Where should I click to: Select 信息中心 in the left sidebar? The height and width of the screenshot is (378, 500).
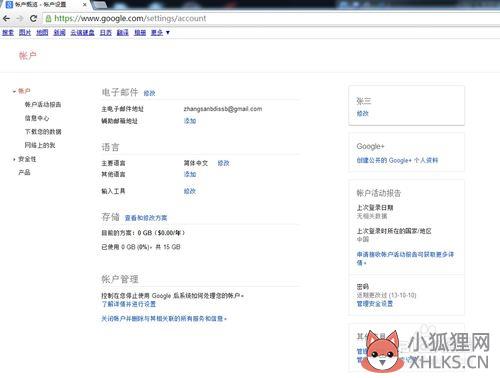(x=37, y=118)
